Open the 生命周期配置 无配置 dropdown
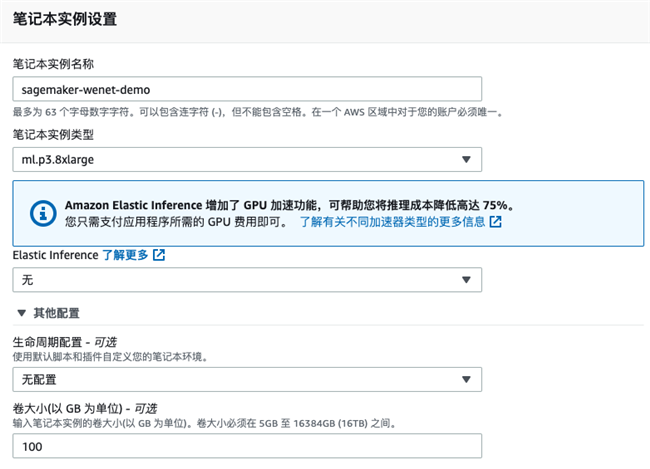This screenshot has width=650, height=469. pos(247,379)
